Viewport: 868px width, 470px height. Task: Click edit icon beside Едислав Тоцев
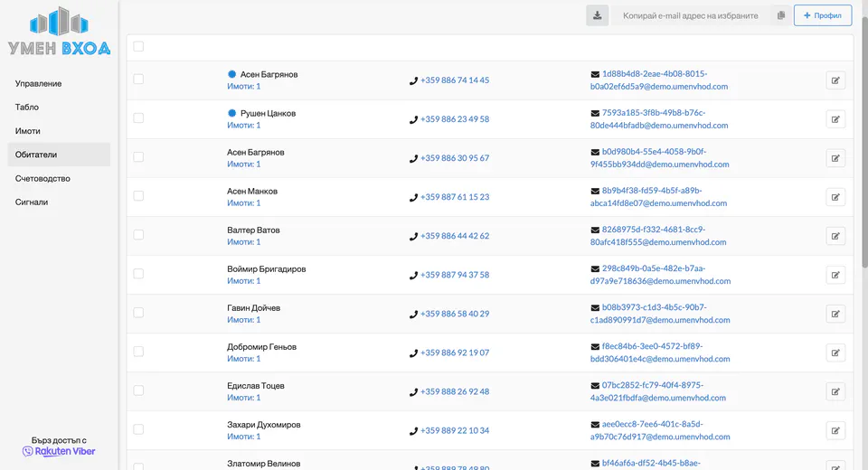coord(835,391)
